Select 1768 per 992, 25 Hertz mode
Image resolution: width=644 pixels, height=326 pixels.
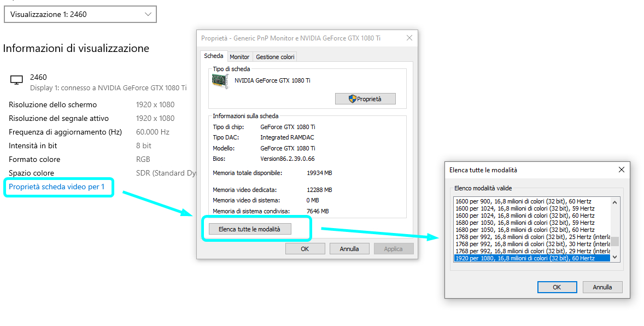click(x=532, y=237)
